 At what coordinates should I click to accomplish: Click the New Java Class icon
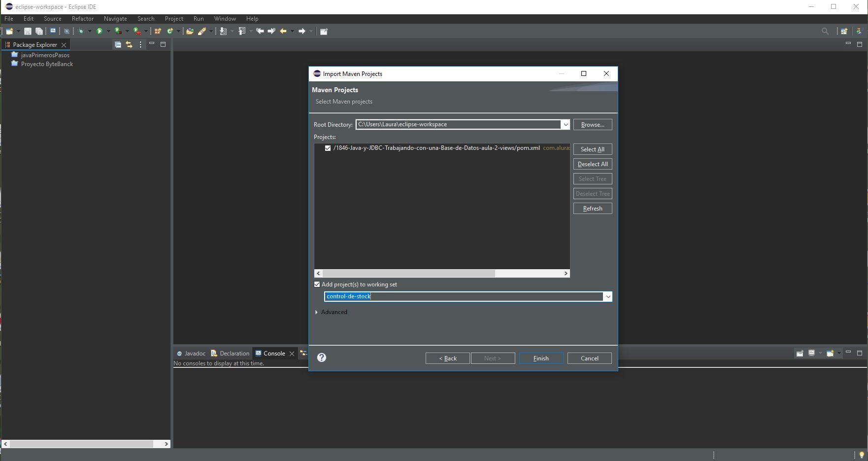click(170, 31)
